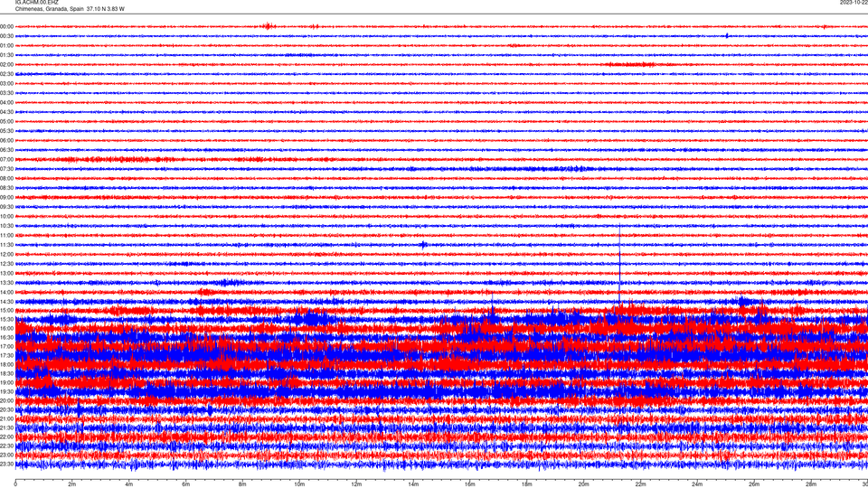Click the 2m minute axis tick label
Viewport: 868px width, 488px height.
[72, 484]
